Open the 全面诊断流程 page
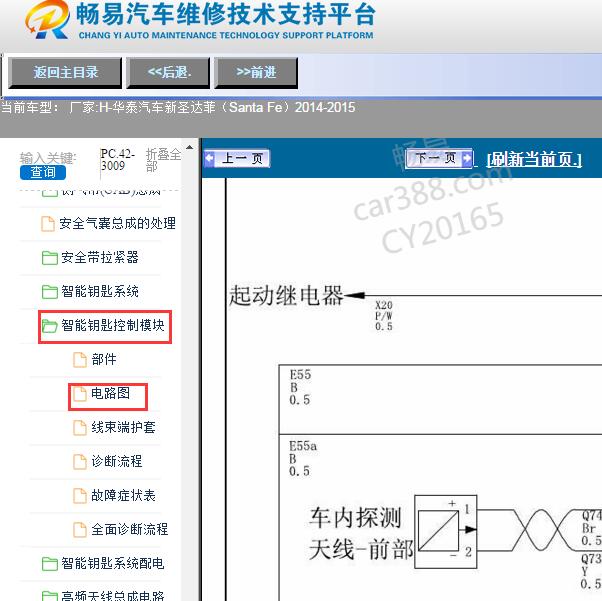The image size is (602, 601). pyautogui.click(x=130, y=529)
